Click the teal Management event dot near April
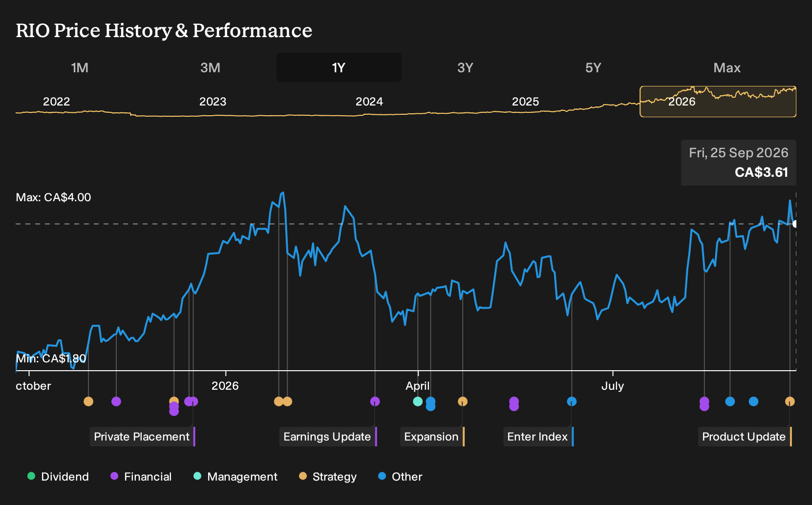The height and width of the screenshot is (505, 812). (x=418, y=401)
